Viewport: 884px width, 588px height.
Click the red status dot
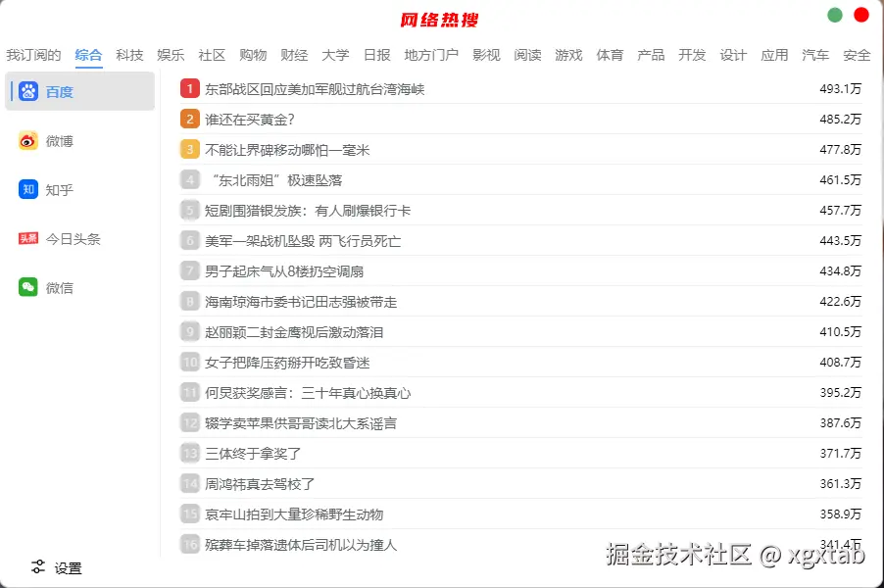[x=860, y=16]
